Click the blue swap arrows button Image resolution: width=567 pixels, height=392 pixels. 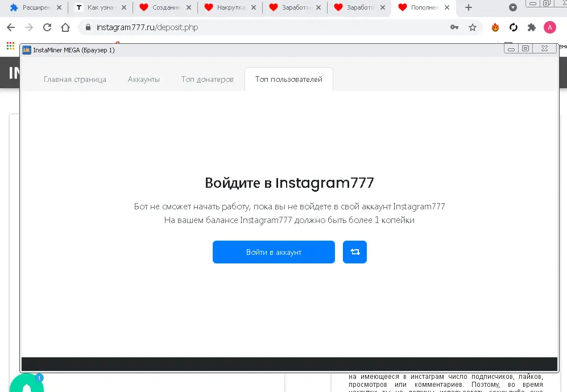[355, 252]
